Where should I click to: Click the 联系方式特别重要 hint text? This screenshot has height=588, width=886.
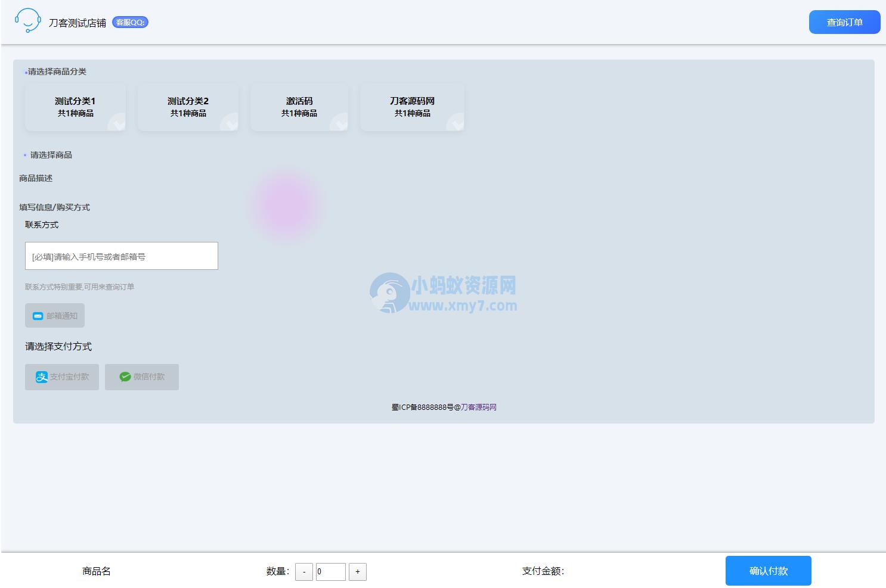coord(79,287)
